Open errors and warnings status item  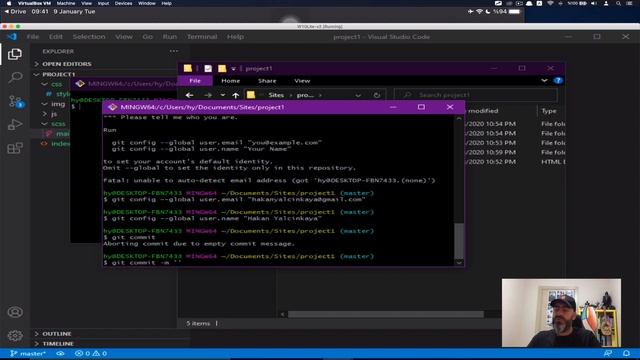91,353
